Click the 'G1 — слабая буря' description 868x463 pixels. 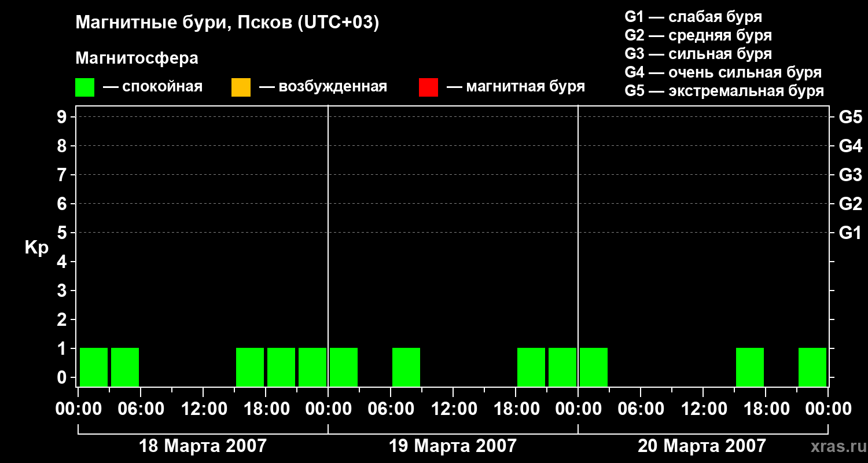693,17
